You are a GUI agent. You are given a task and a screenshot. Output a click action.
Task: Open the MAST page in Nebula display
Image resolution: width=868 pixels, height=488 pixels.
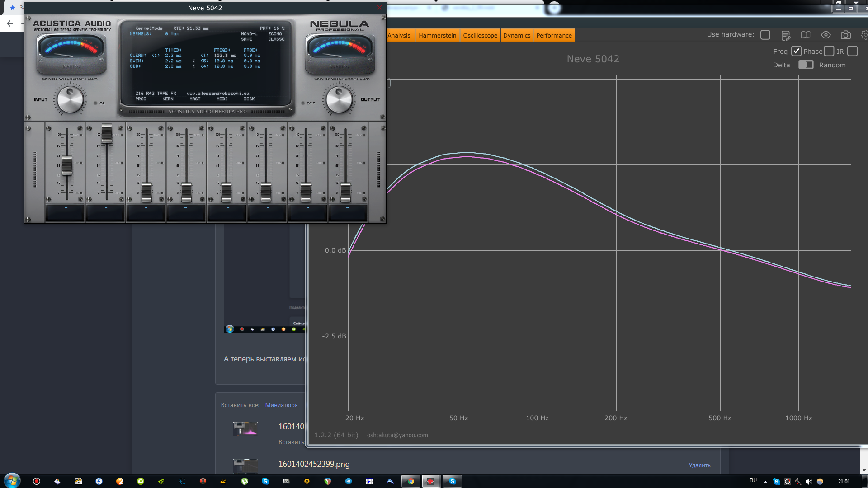point(195,99)
